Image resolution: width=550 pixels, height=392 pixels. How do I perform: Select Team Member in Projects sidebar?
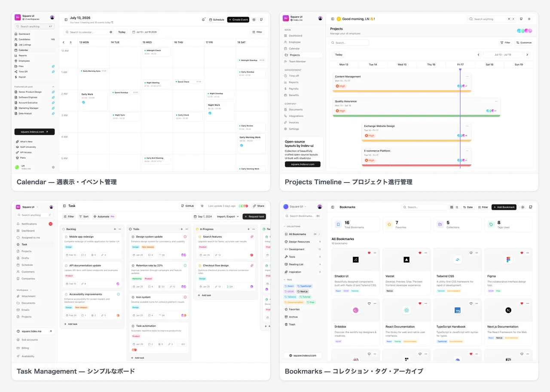point(302,61)
